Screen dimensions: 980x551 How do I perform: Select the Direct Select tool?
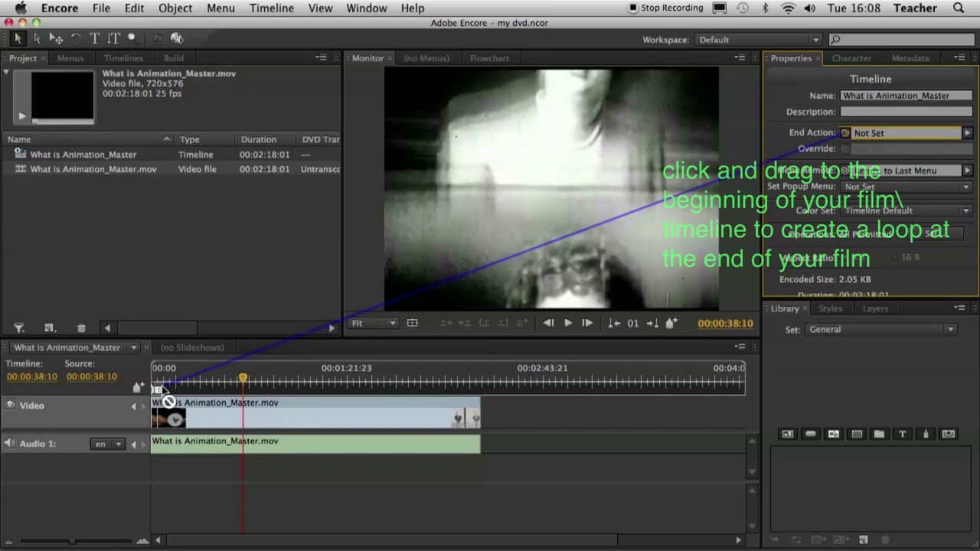click(x=37, y=38)
